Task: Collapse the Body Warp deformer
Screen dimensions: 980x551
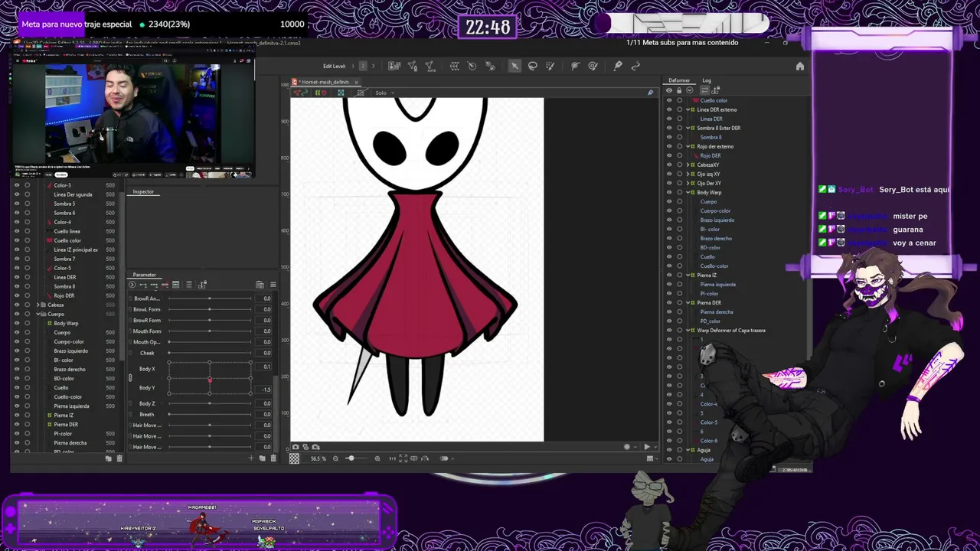Action: pos(688,192)
